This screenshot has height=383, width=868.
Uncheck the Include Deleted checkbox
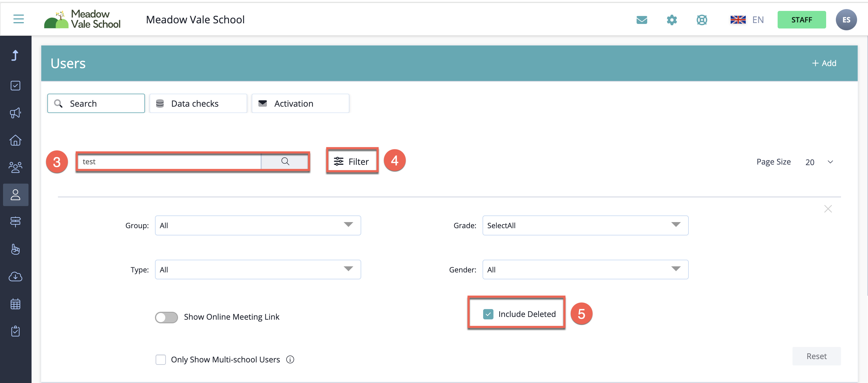[488, 314]
